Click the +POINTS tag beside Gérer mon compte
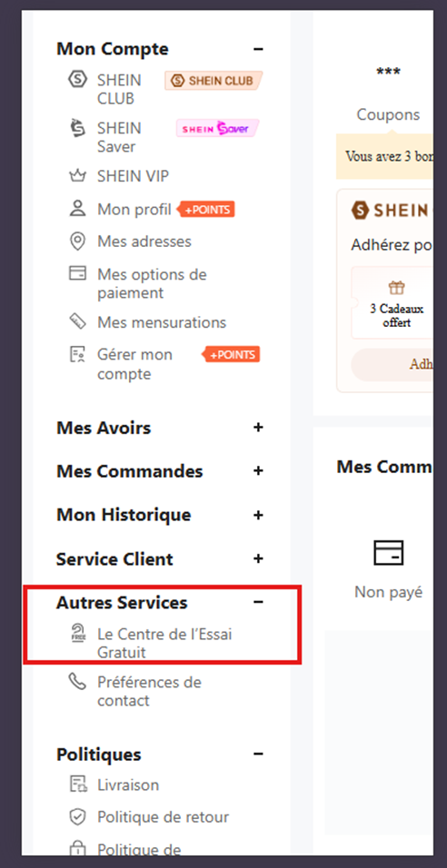447x868 pixels. [231, 354]
